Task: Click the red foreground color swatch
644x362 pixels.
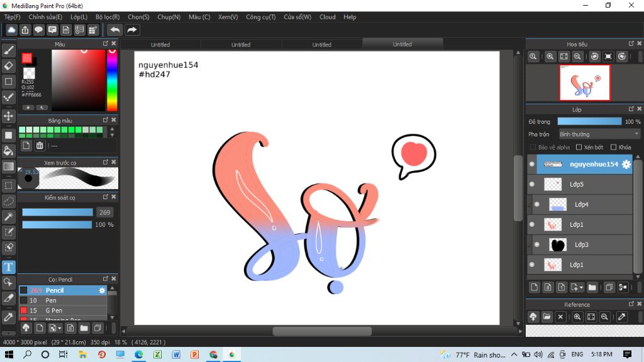Action: (x=26, y=58)
